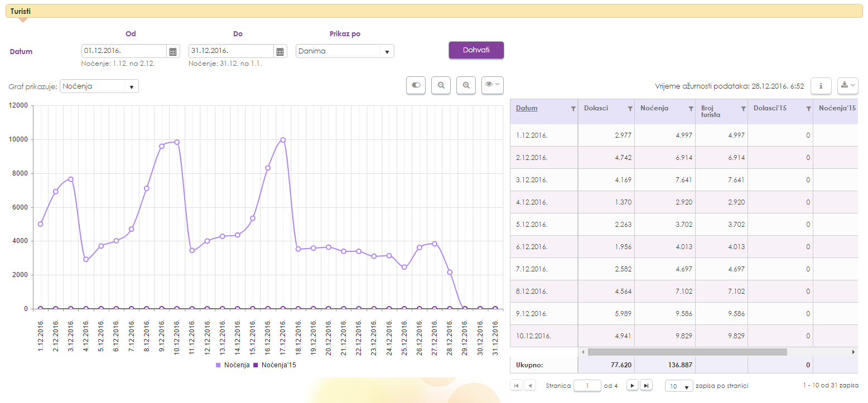This screenshot has height=403, width=868.
Task: Expand the Graf prikazuje dropdown
Action: pyautogui.click(x=132, y=86)
